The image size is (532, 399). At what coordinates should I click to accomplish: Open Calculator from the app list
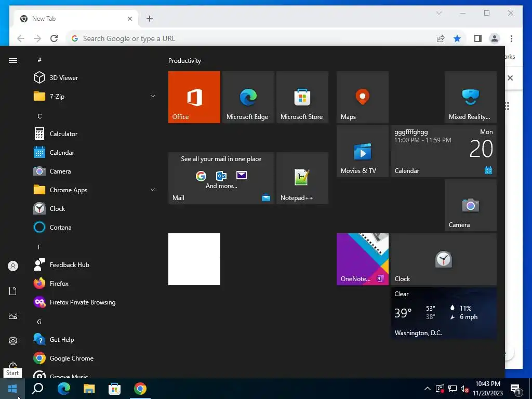tap(95, 134)
